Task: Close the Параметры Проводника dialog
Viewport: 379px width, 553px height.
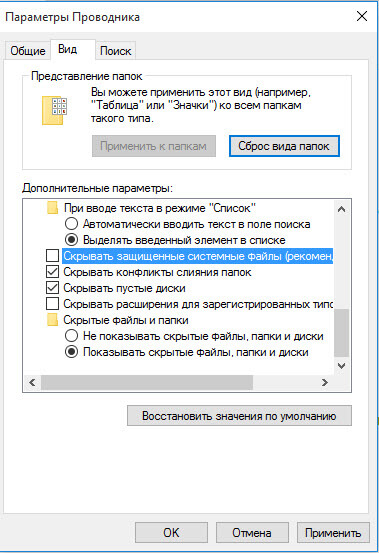Action: coord(362,16)
